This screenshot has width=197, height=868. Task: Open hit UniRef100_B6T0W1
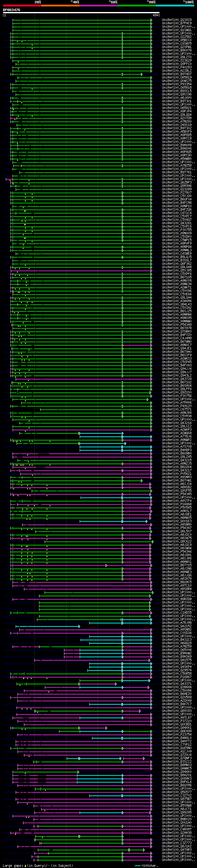coord(177,481)
